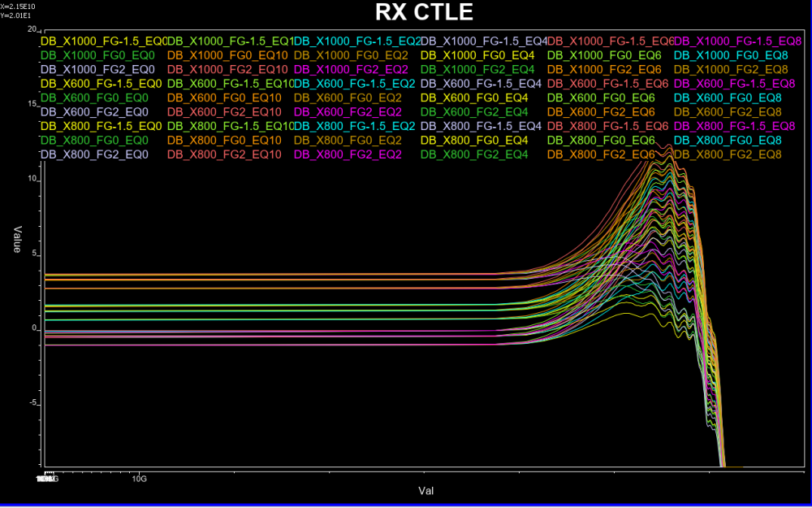Click legend item DB_X1000_FG0_EQ4
This screenshot has height=508, width=812.
(477, 54)
